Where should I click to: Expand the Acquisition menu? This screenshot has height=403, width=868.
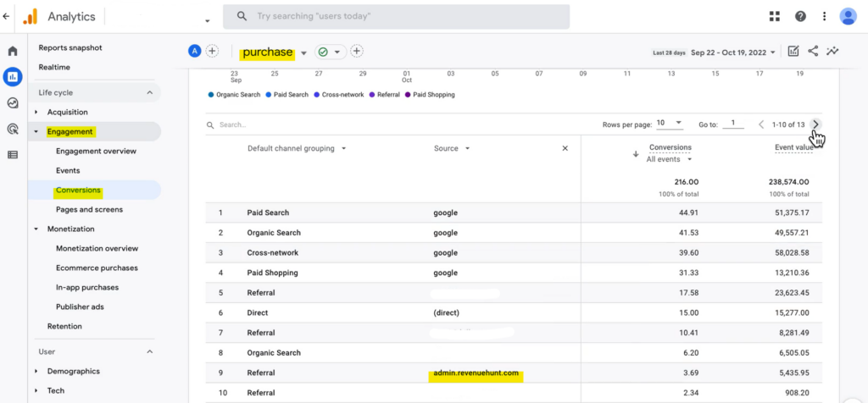pyautogui.click(x=36, y=113)
